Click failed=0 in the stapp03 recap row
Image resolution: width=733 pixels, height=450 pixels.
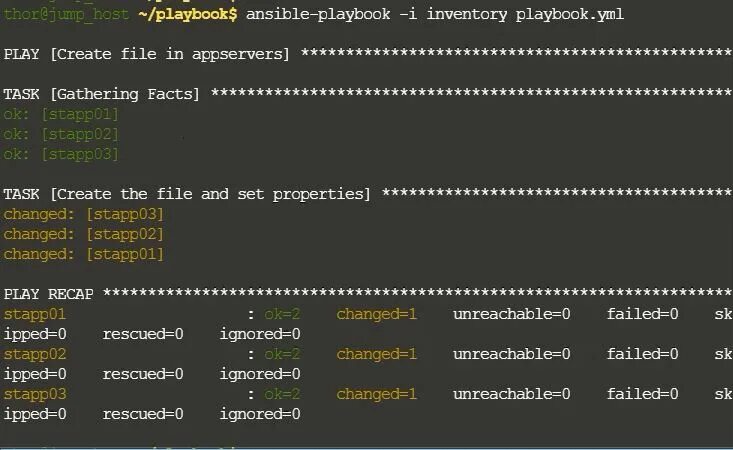click(643, 395)
